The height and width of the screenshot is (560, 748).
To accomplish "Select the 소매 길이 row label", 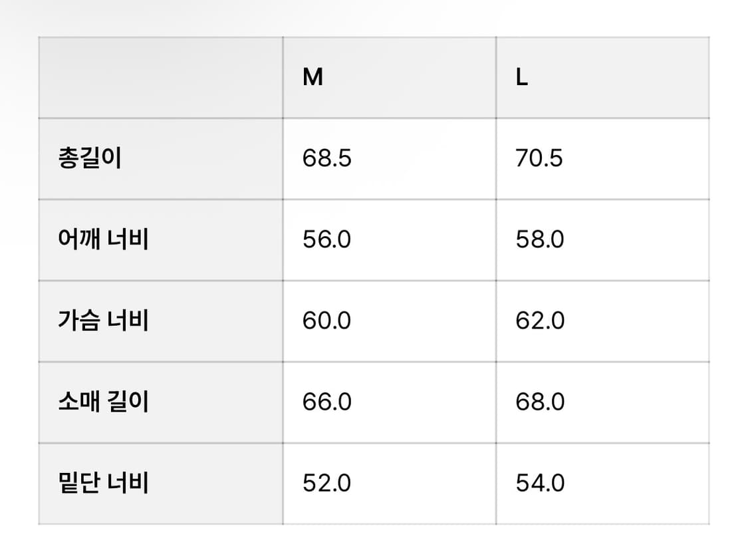I will pyautogui.click(x=103, y=402).
